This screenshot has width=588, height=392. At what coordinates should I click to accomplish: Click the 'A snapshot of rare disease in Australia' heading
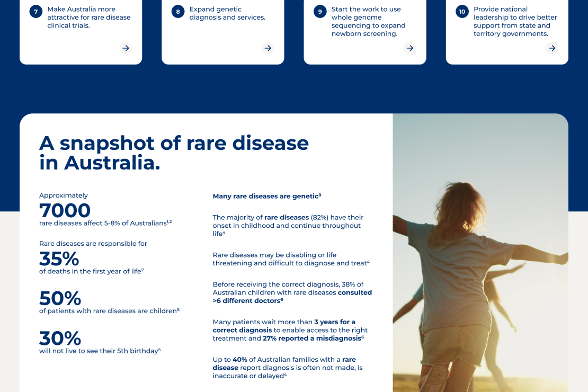[x=174, y=153]
